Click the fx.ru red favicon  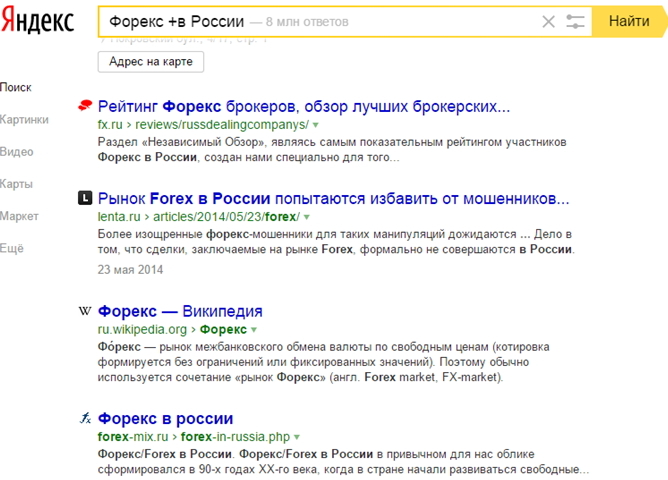85,105
